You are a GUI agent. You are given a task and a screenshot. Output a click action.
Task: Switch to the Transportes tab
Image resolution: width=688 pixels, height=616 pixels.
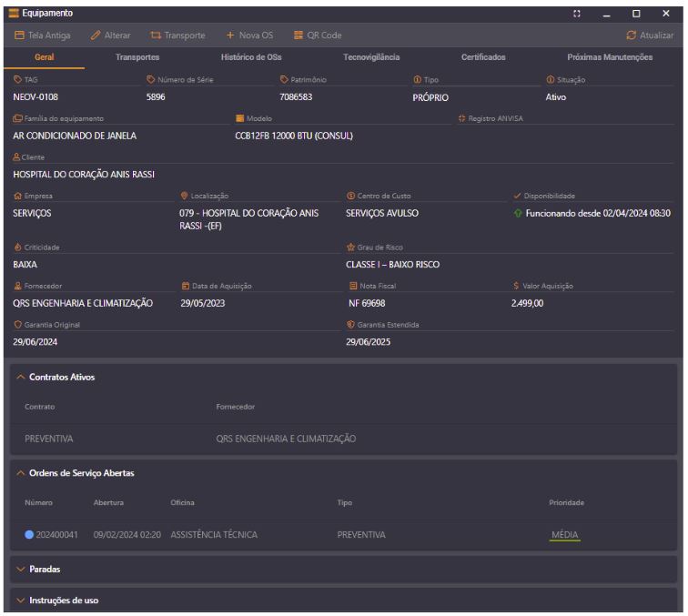137,57
